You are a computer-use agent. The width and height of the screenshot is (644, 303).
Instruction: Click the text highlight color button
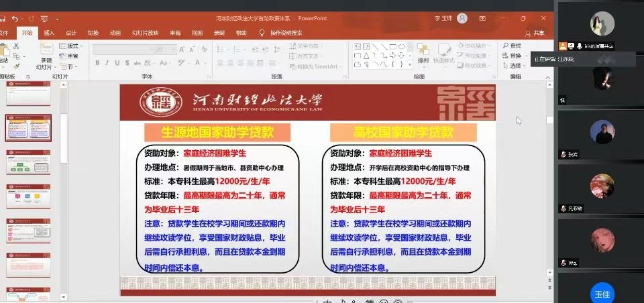[x=182, y=63]
